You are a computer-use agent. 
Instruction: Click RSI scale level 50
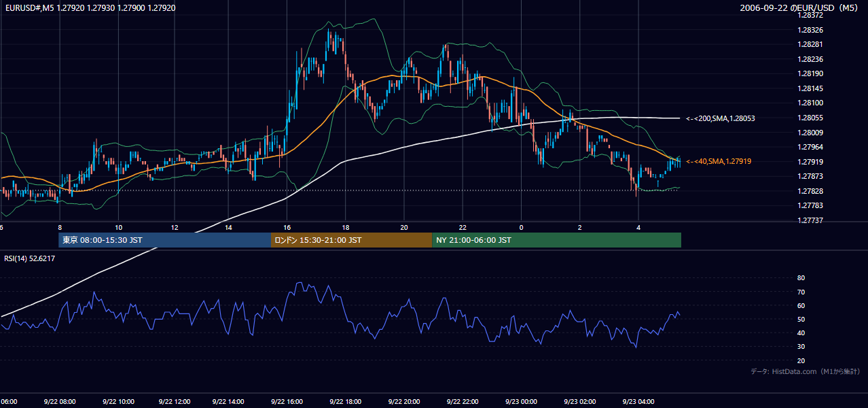point(801,319)
